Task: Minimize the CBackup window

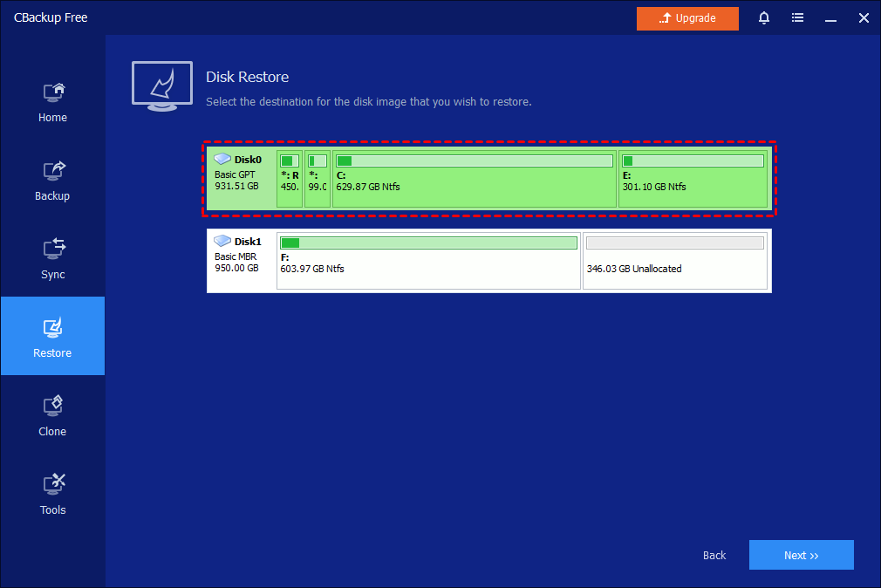Action: (x=830, y=18)
